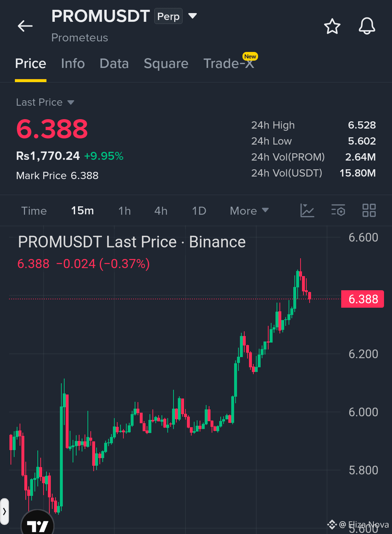
Task: Open the PROMUSDT pair dropdown arrow
Action: tap(192, 16)
